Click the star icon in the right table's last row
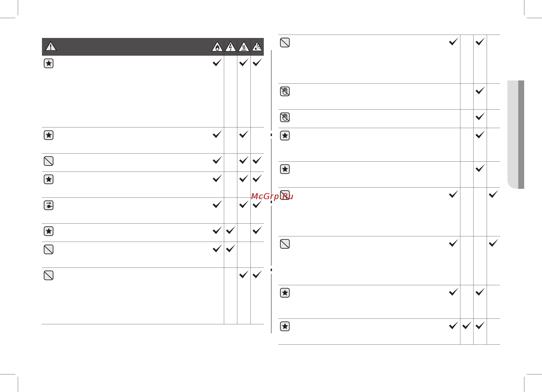The height and width of the screenshot is (392, 542). click(x=285, y=326)
